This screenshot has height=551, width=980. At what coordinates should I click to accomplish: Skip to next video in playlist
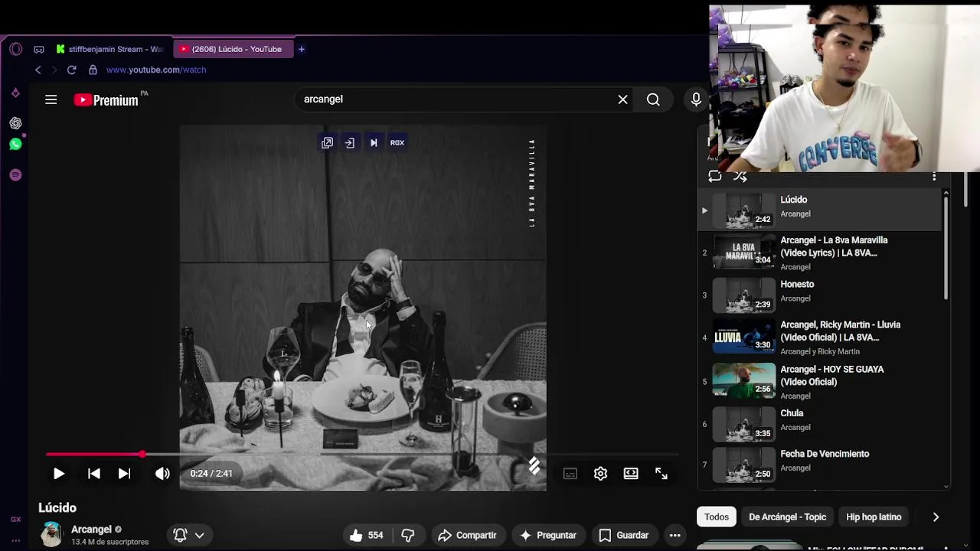tap(124, 474)
